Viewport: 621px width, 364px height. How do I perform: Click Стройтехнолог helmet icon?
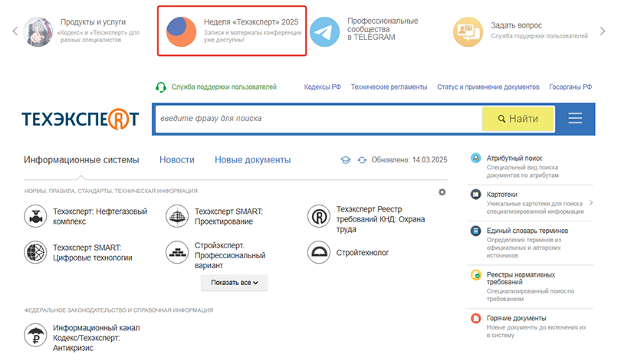coord(319,252)
